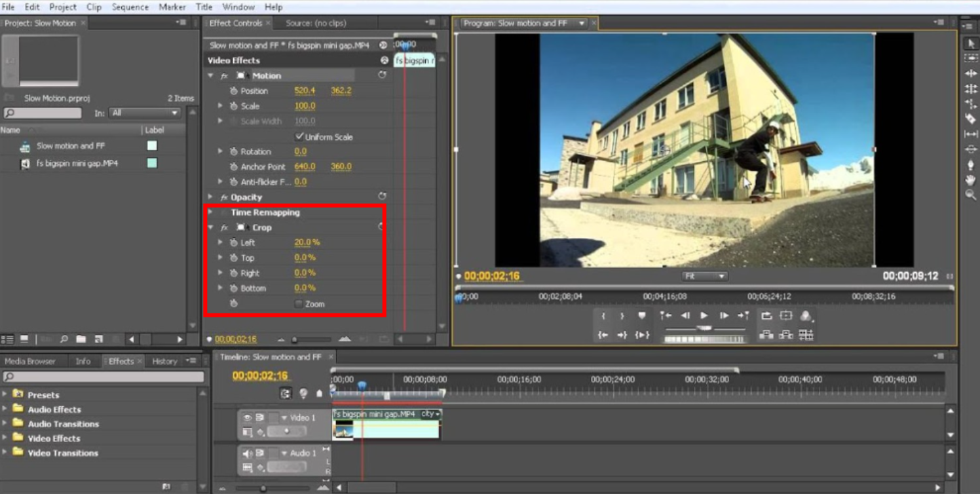The image size is (980, 494).
Task: Switch to the History tab
Action: [x=165, y=360]
